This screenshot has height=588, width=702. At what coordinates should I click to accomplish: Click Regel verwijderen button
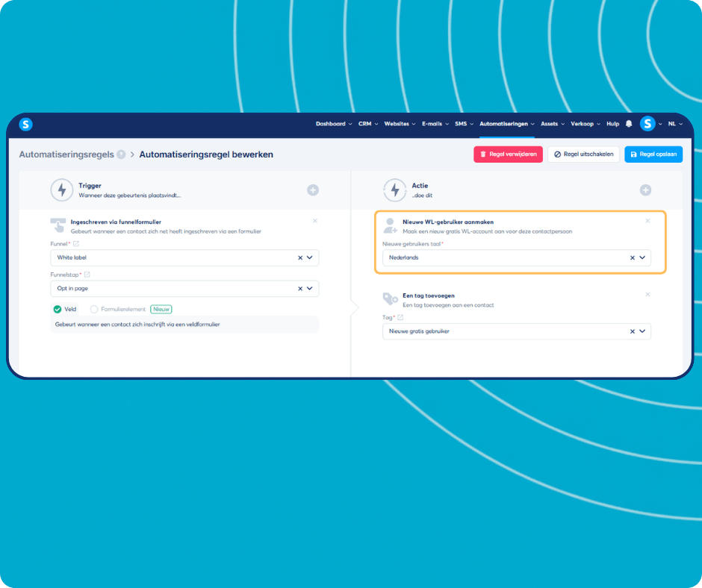(508, 154)
